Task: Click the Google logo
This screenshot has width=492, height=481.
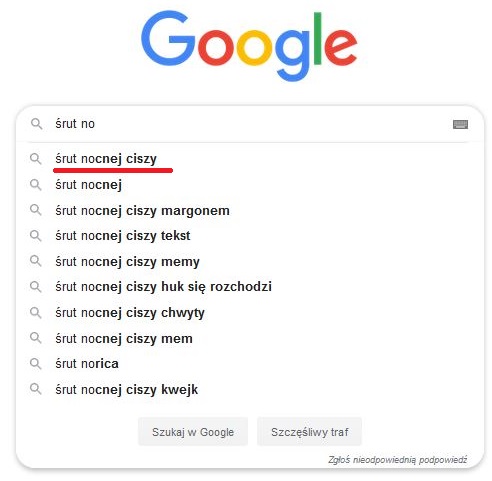Action: tap(249, 46)
